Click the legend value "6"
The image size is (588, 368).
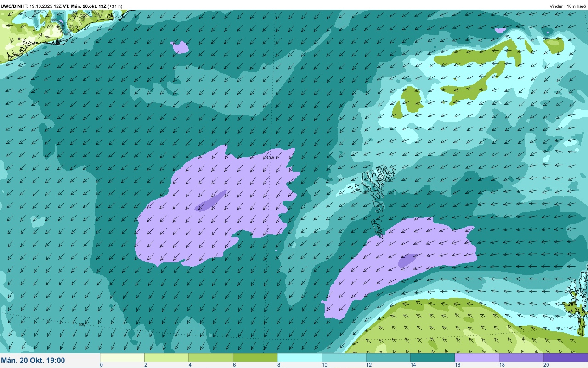(234, 365)
